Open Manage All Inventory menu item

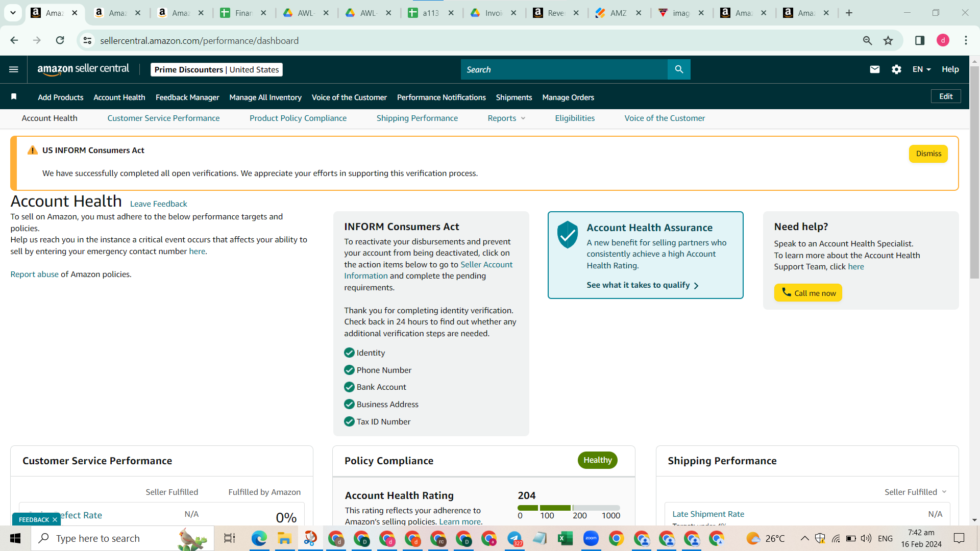click(265, 97)
